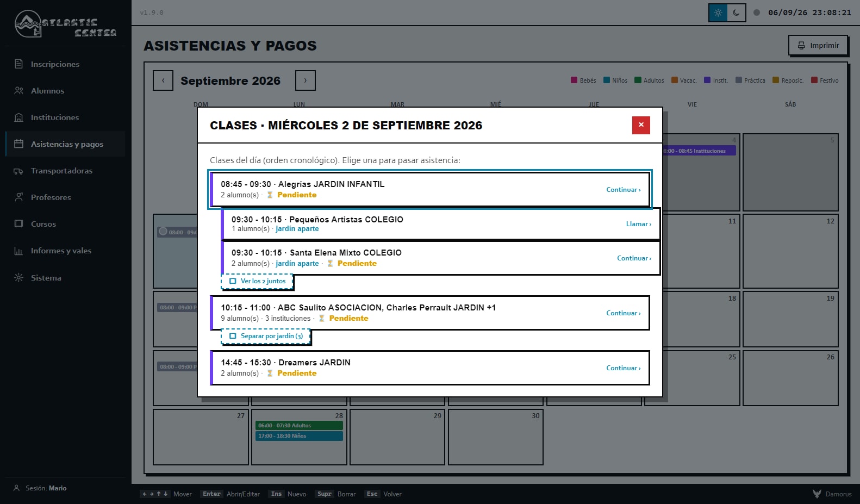Click the Sistema gear icon
The width and height of the screenshot is (860, 504).
pos(18,278)
